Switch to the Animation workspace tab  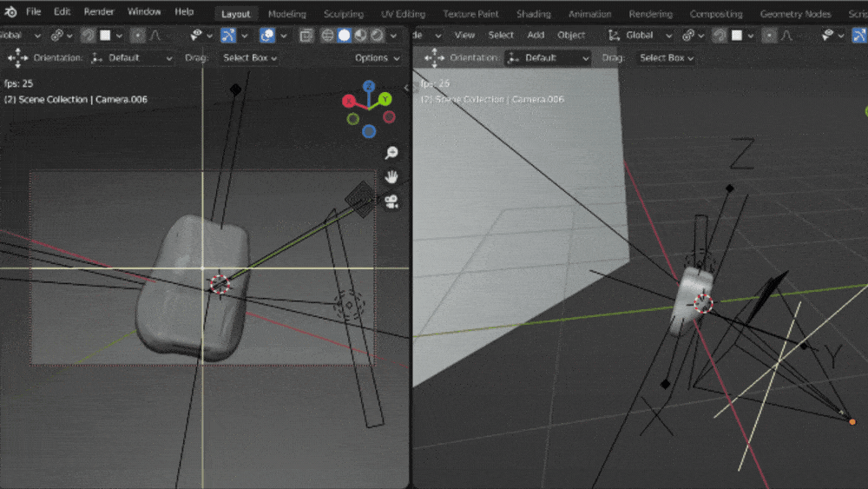(590, 14)
